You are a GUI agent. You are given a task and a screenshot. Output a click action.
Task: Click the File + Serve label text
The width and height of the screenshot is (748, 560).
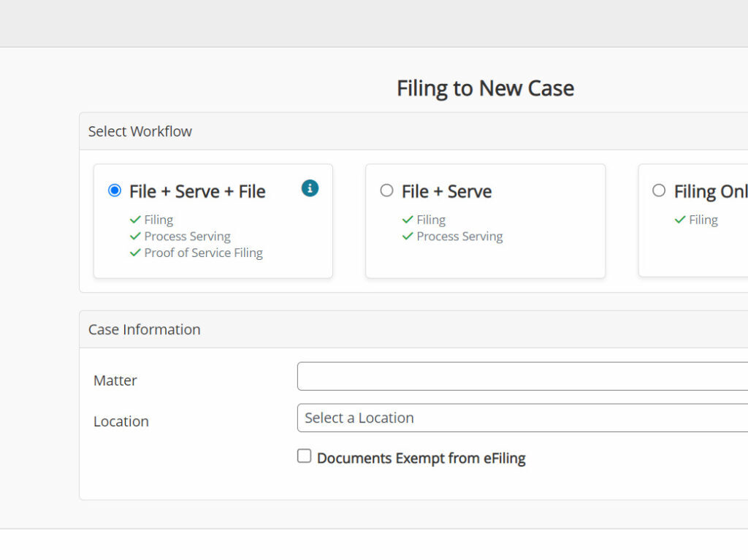446,191
